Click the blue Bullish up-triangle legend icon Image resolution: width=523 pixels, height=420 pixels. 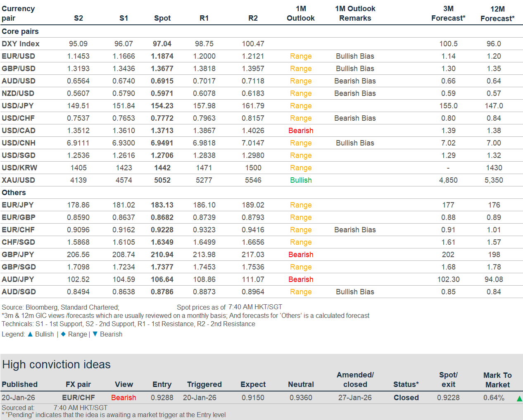tap(30, 334)
